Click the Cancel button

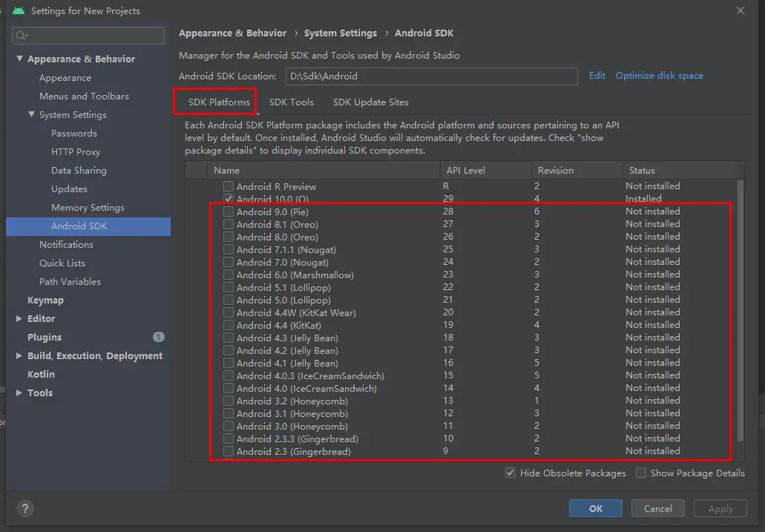tap(657, 508)
